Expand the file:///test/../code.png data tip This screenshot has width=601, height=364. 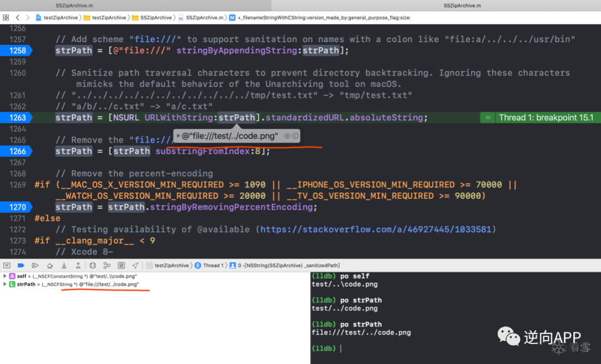click(x=178, y=136)
